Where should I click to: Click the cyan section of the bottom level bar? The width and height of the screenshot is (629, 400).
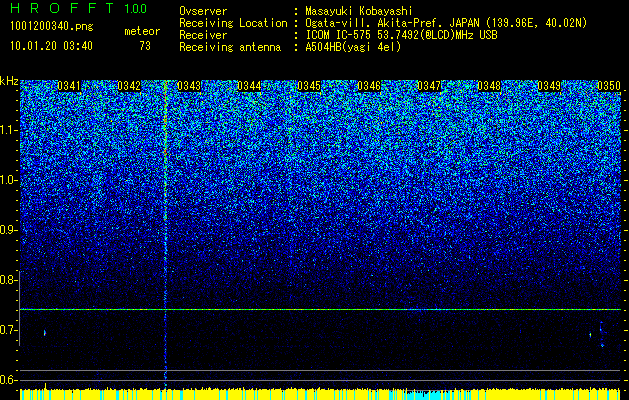(x=423, y=395)
